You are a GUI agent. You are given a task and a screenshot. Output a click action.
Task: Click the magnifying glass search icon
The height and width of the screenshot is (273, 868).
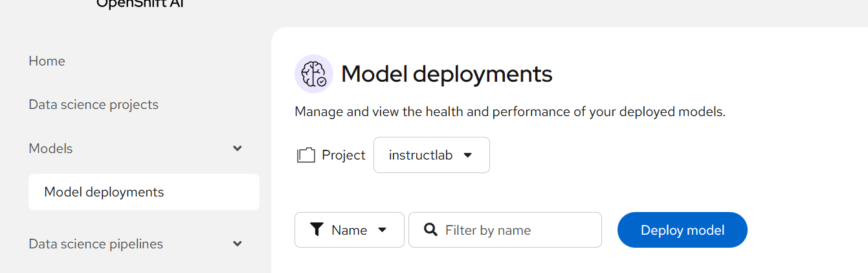click(430, 230)
